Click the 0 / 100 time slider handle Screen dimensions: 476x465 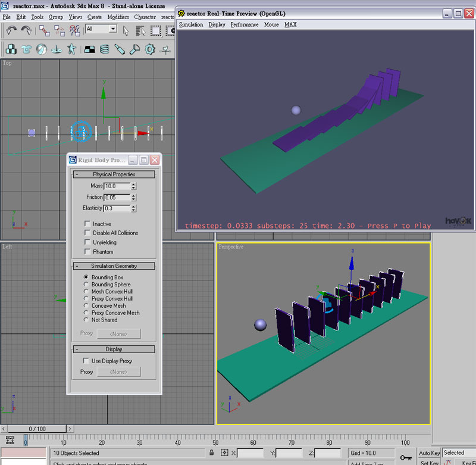point(37,429)
